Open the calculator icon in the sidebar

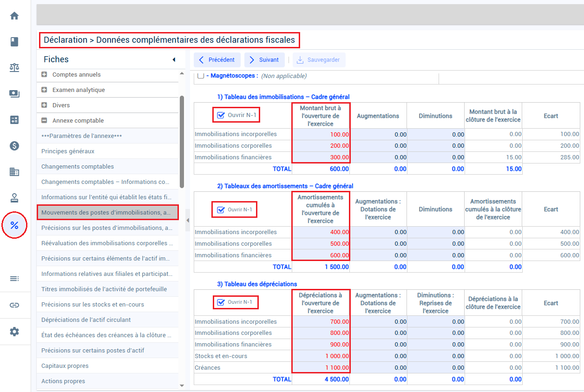pyautogui.click(x=14, y=120)
